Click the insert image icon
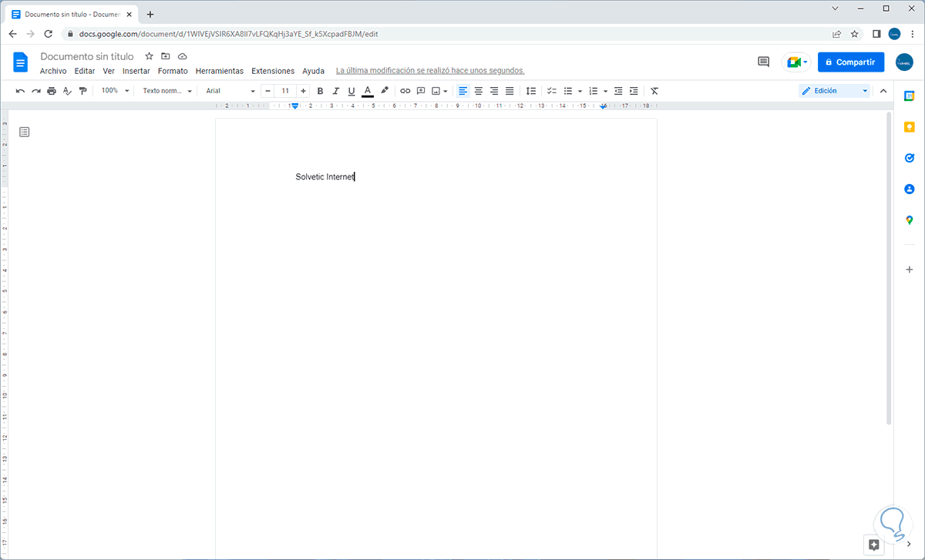This screenshot has height=560, width=925. click(436, 91)
